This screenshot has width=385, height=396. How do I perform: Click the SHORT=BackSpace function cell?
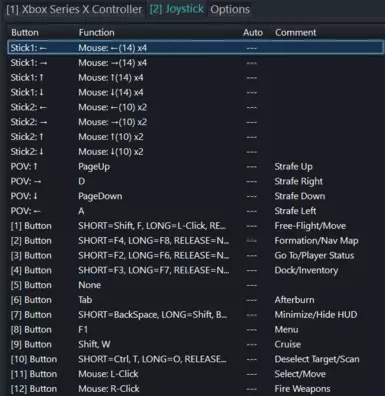click(x=152, y=315)
